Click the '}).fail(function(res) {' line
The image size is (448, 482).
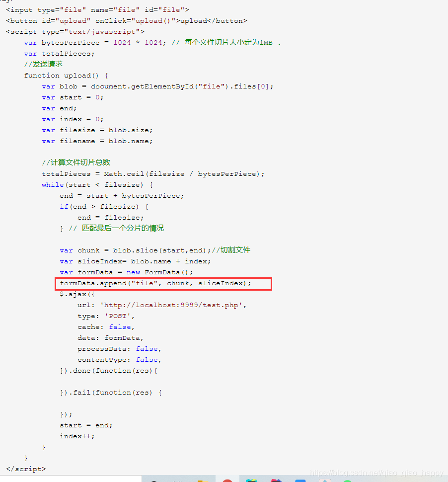[111, 393]
